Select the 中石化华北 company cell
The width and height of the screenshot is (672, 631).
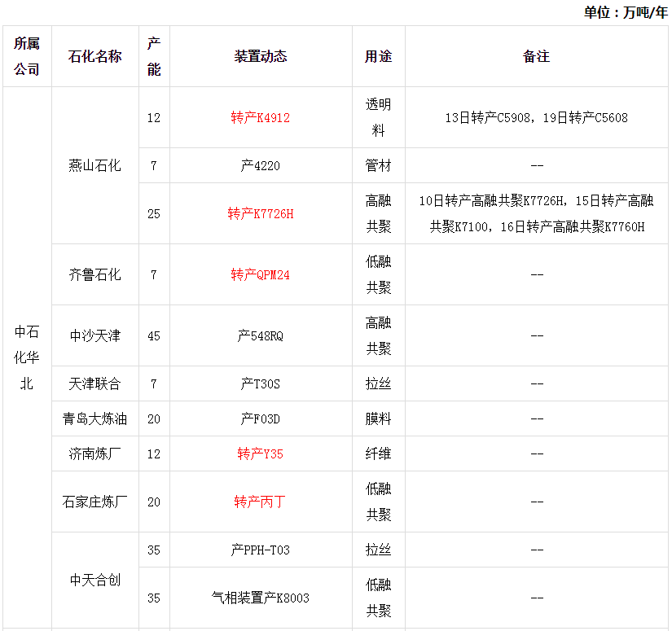click(27, 357)
